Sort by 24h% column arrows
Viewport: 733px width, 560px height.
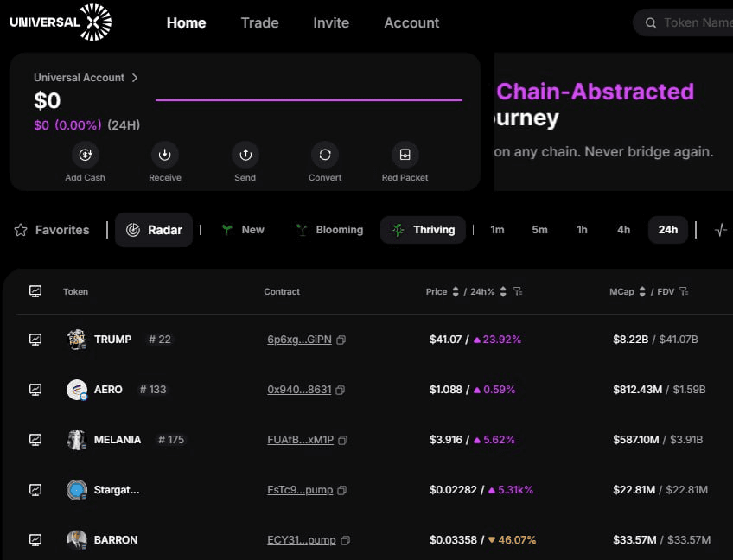503,291
